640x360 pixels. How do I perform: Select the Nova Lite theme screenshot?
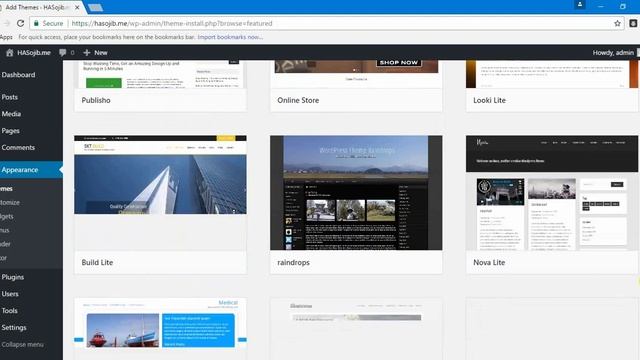552,193
